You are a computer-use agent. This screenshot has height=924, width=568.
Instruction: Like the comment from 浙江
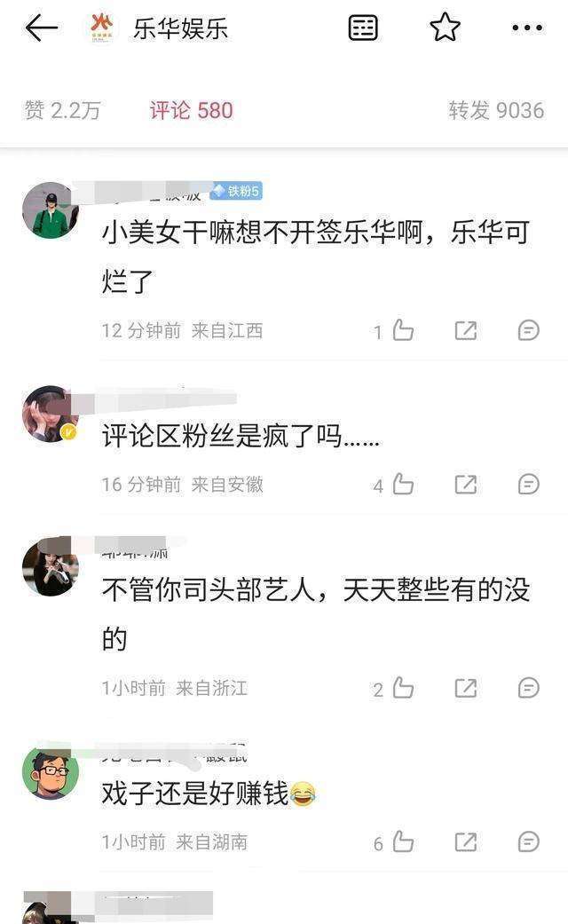403,688
